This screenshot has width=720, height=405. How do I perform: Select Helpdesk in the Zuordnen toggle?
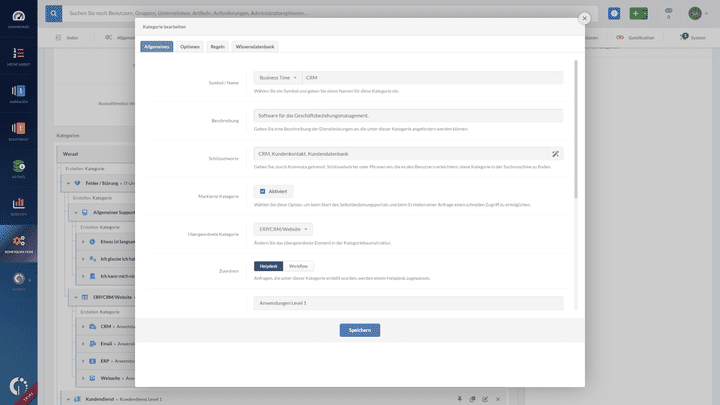pos(268,266)
